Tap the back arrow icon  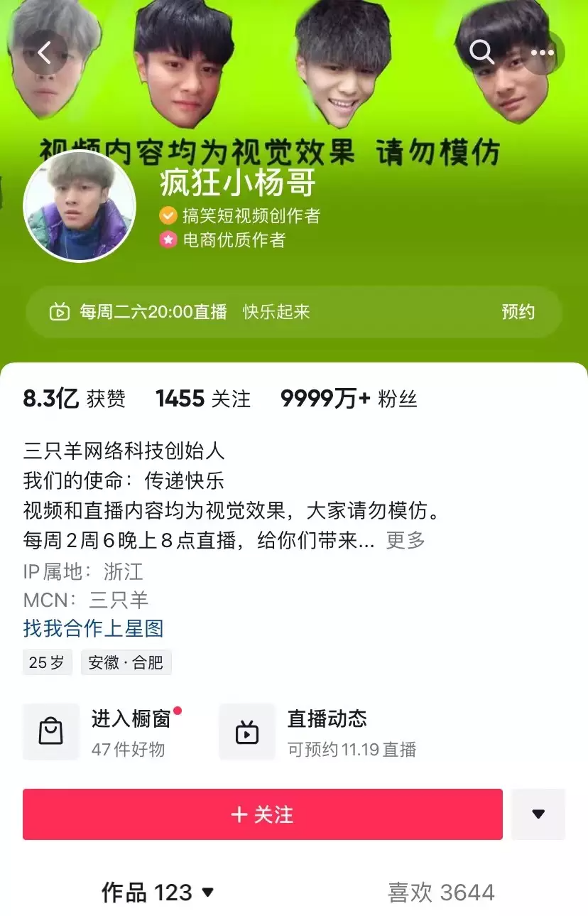tap(45, 53)
